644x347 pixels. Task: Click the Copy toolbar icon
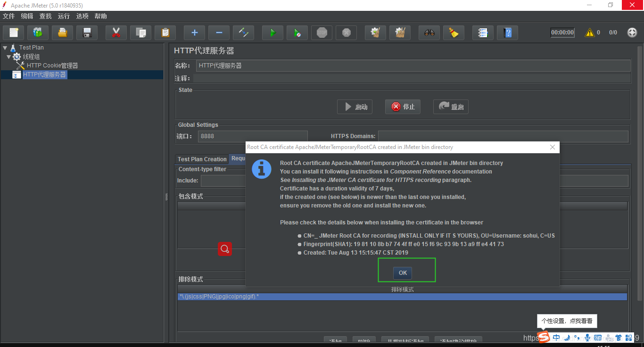click(140, 33)
